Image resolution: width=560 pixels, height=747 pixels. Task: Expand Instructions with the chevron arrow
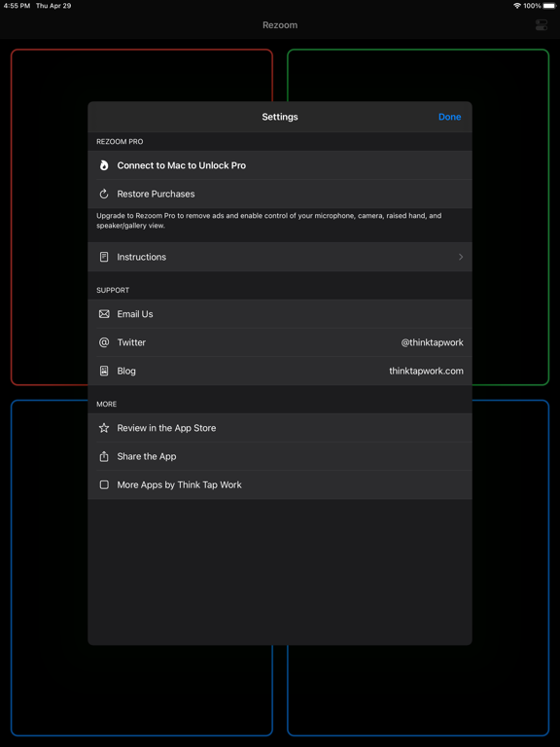pos(461,257)
